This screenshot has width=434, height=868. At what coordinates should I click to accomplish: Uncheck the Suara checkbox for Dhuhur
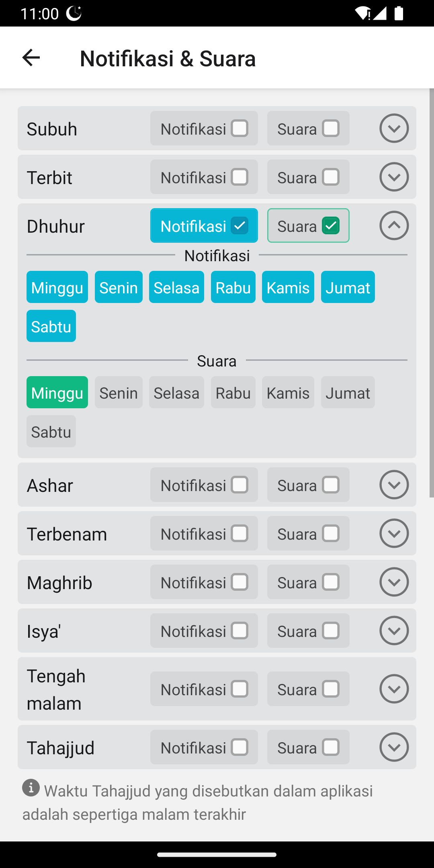[330, 225]
